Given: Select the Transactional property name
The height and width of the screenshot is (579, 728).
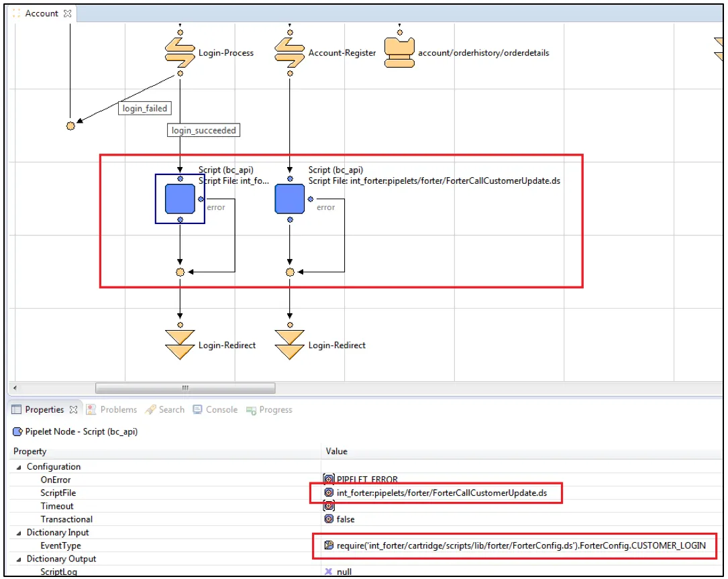Looking at the screenshot, I should [x=66, y=519].
